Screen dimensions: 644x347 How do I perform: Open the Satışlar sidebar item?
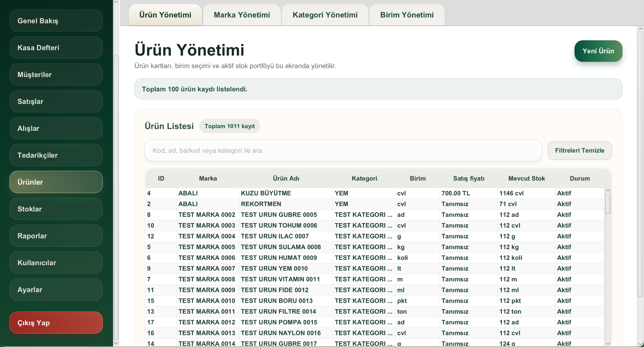click(56, 101)
